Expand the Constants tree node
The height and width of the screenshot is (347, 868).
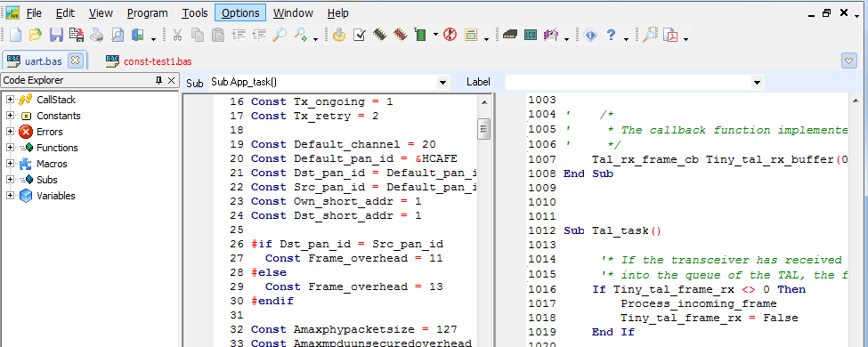point(10,116)
